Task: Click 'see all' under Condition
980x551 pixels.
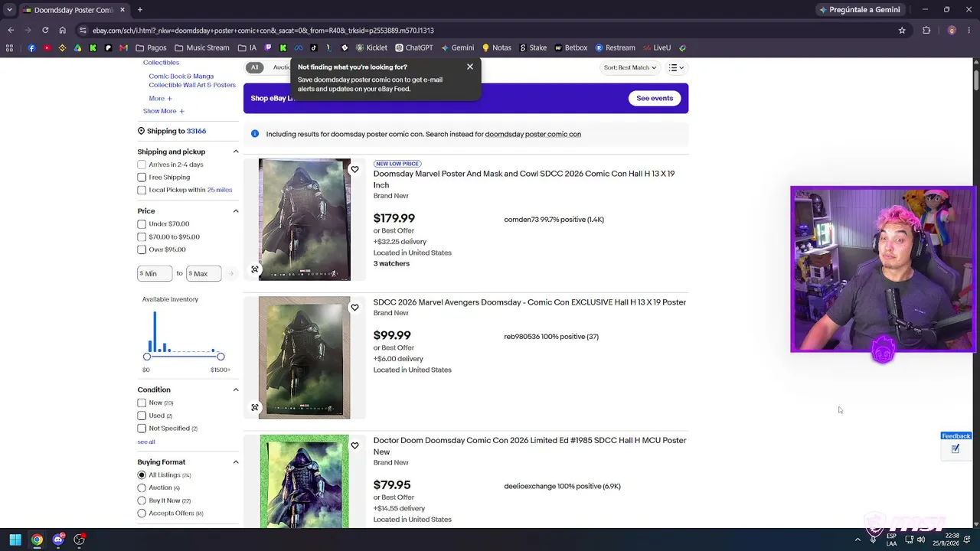Action: click(146, 442)
